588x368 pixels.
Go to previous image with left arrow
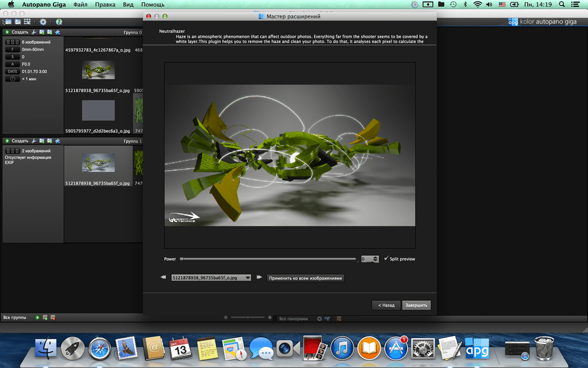coord(163,277)
